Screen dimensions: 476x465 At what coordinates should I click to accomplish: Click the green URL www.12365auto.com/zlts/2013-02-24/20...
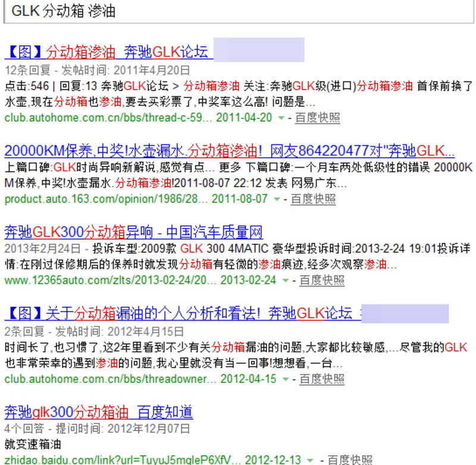(x=111, y=280)
